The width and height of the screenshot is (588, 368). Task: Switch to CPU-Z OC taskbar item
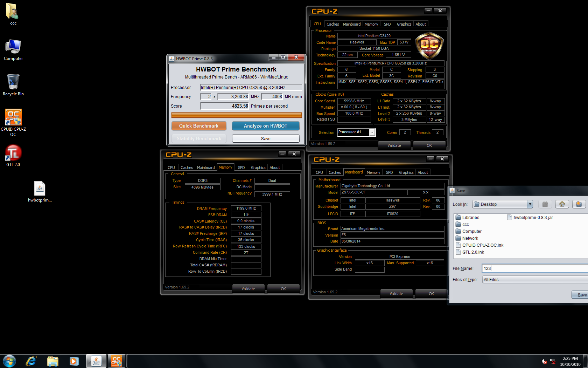pyautogui.click(x=117, y=361)
